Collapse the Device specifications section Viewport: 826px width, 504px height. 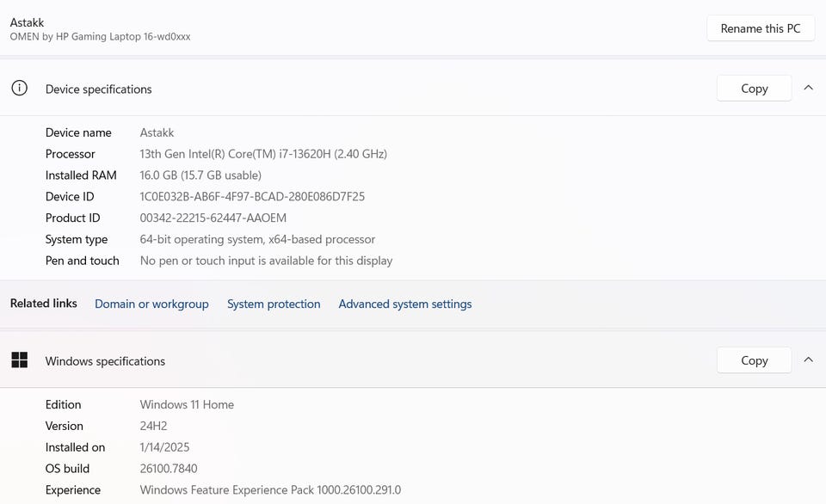click(x=809, y=88)
